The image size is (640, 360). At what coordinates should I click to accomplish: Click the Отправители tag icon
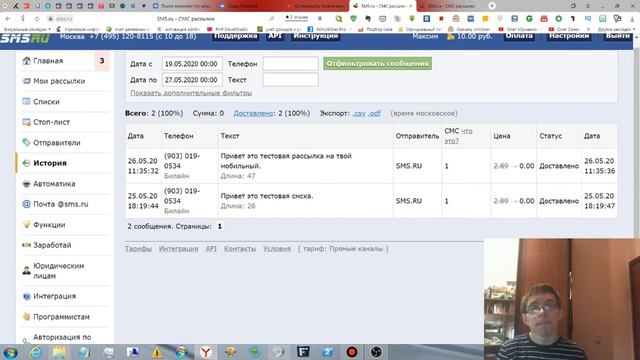coord(27,142)
